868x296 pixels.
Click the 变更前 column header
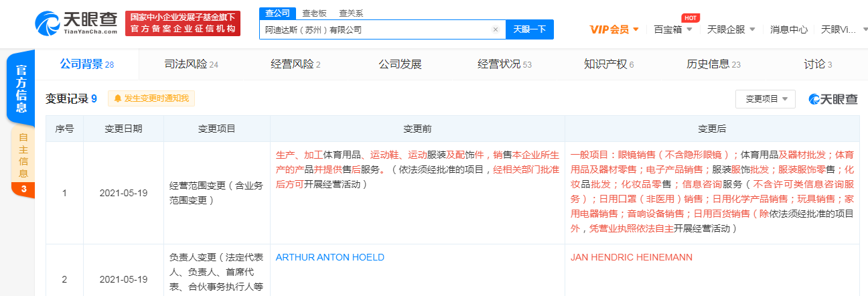417,129
